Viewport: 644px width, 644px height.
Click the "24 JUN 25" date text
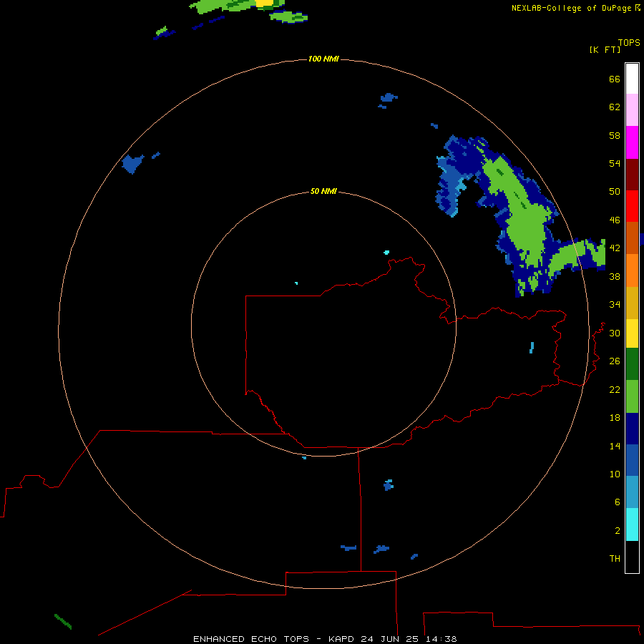click(390, 639)
